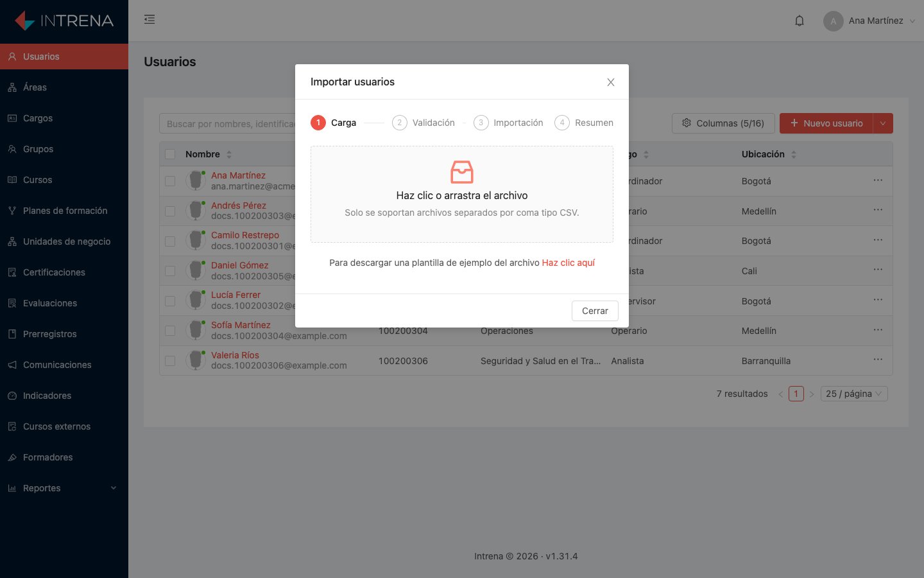Viewport: 924px width, 578px height.
Task: Open row actions for Valeria Ríos
Action: [x=878, y=360]
